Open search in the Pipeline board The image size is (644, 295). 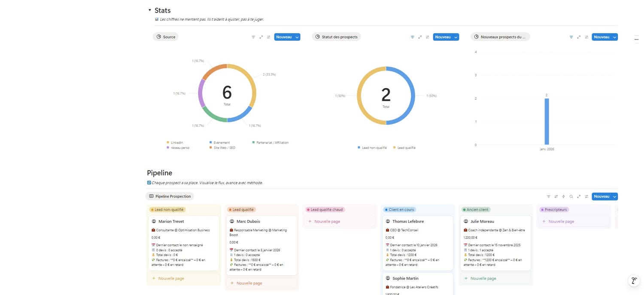(571, 197)
